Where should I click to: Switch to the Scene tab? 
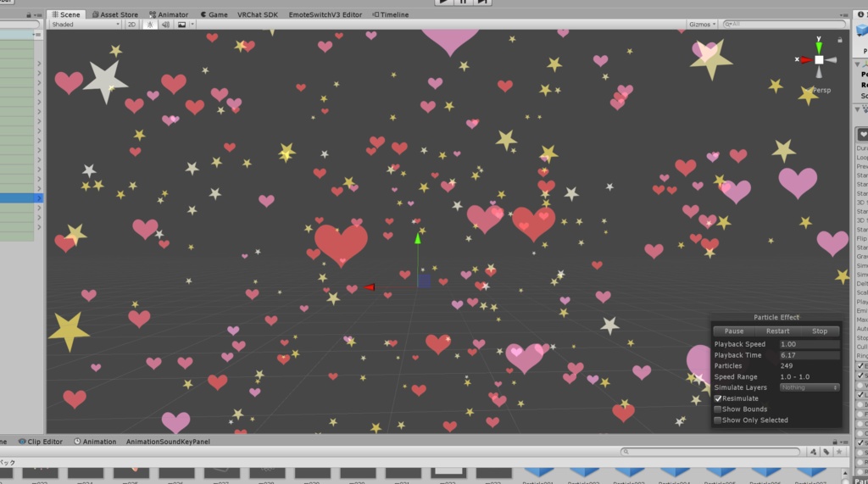click(66, 14)
